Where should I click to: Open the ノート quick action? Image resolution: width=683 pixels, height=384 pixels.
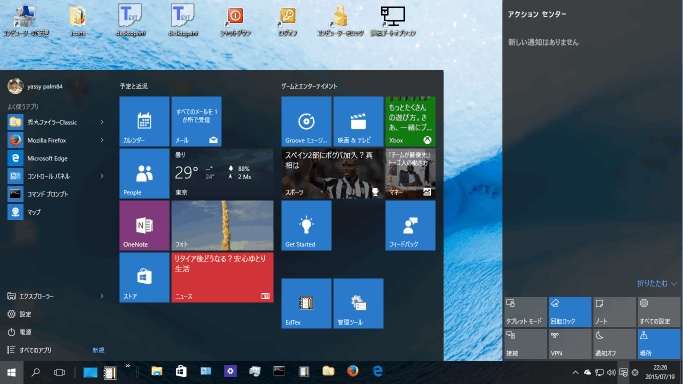pyautogui.click(x=615, y=312)
